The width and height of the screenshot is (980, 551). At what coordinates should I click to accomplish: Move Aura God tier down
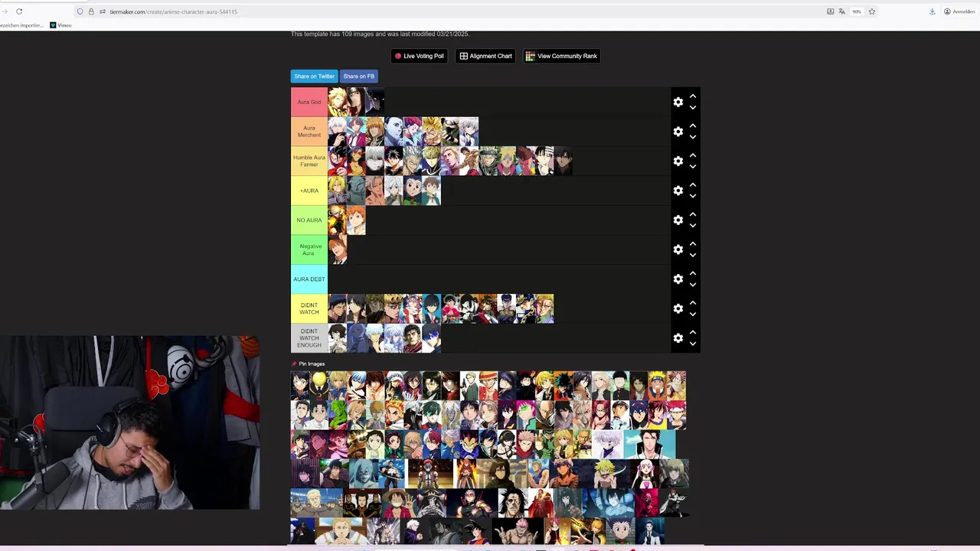692,108
